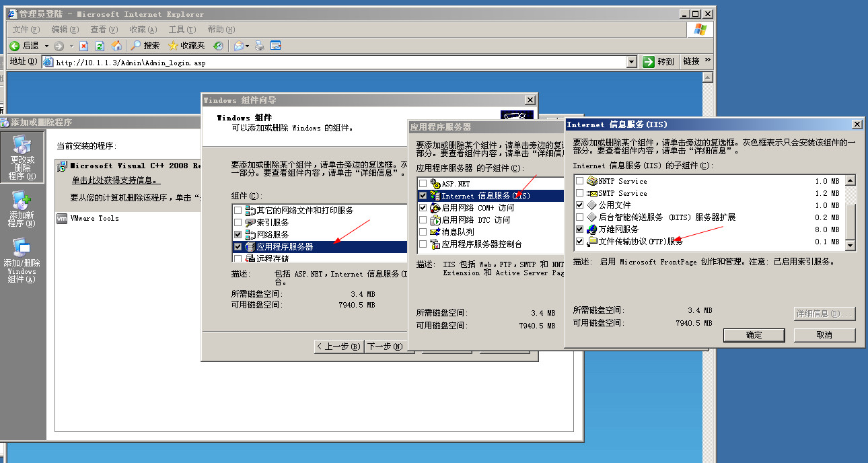Click the VMware Tools program icon
868x463 pixels.
(61, 218)
